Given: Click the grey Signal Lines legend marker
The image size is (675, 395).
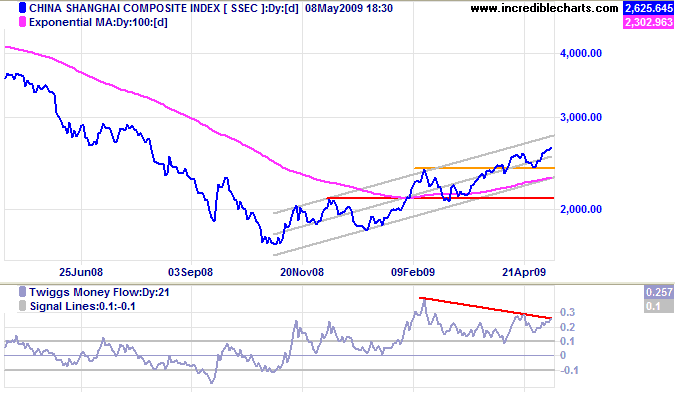Looking at the screenshot, I should point(22,306).
